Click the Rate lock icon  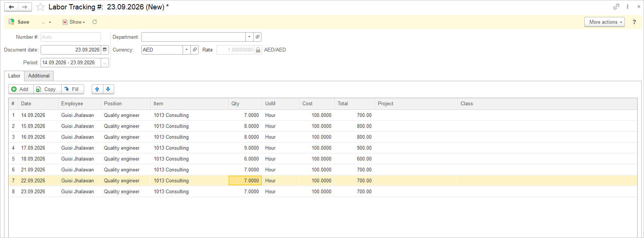[x=258, y=50]
